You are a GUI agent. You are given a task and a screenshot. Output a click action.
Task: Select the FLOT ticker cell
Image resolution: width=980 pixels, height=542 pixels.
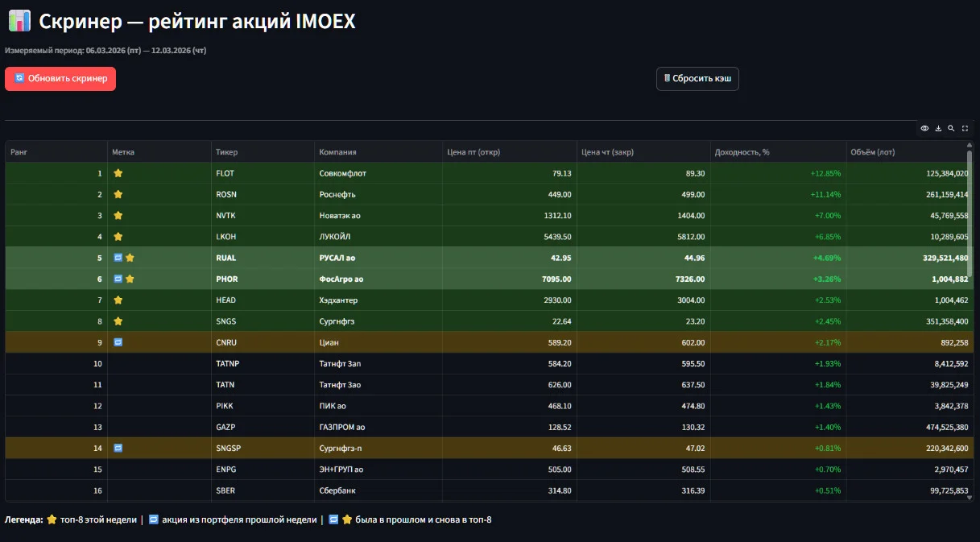(263, 173)
